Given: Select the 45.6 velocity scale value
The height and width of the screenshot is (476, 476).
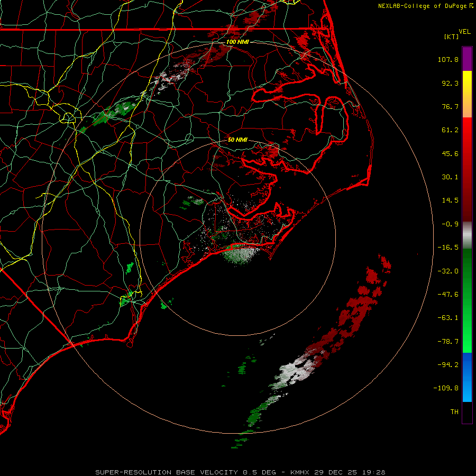Looking at the screenshot, I should [450, 153].
